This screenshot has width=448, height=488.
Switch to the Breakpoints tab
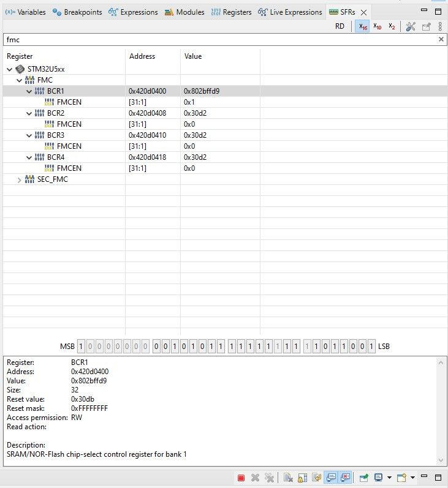(x=77, y=12)
